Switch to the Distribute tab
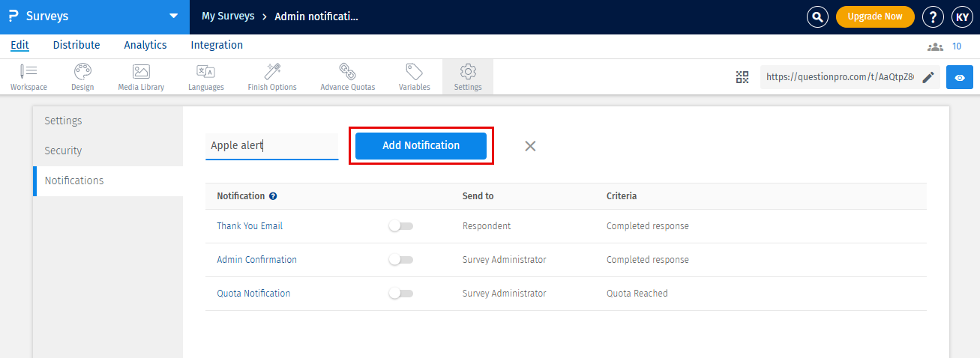 (x=76, y=45)
